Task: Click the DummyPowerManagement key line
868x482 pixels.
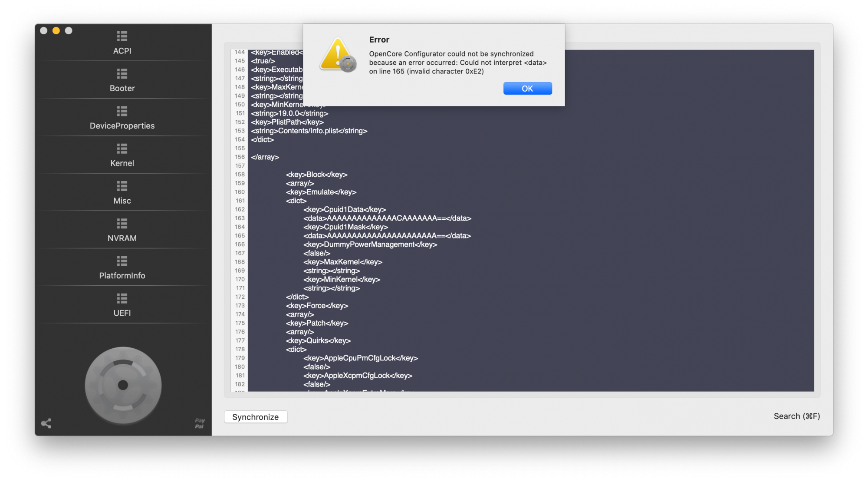Action: tap(370, 244)
